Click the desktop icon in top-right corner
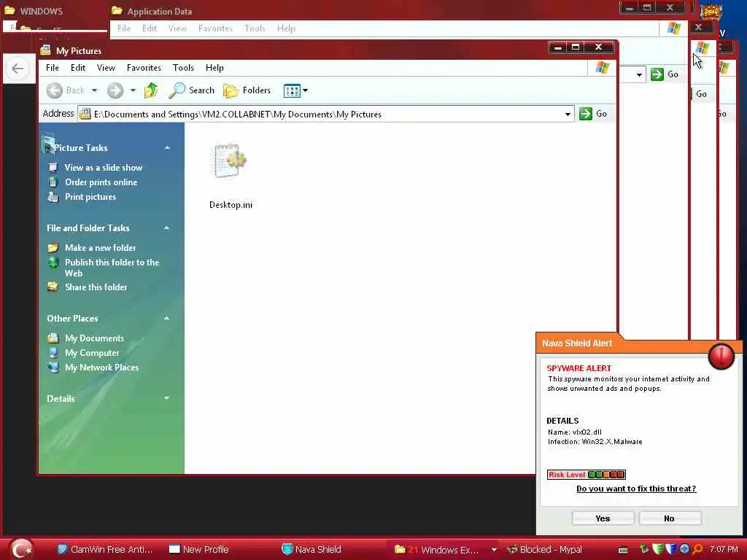747x560 pixels. click(711, 12)
